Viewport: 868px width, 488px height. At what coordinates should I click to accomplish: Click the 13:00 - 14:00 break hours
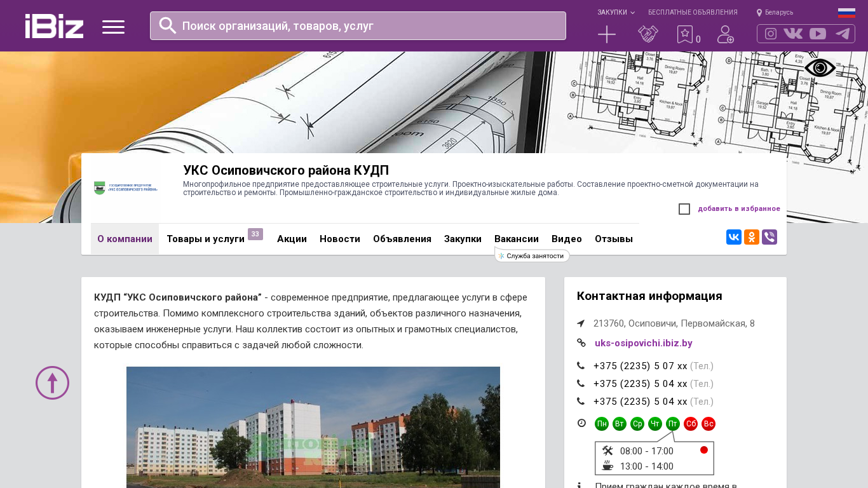click(647, 466)
